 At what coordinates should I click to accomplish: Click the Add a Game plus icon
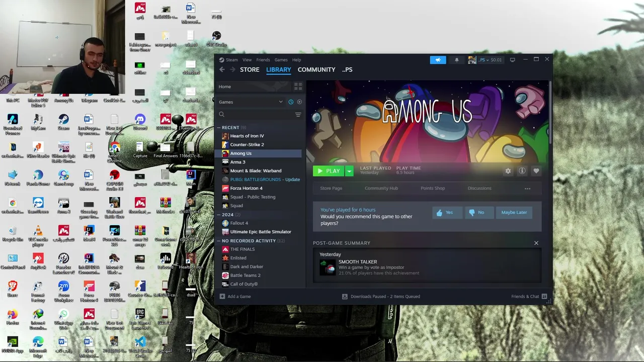(x=222, y=297)
